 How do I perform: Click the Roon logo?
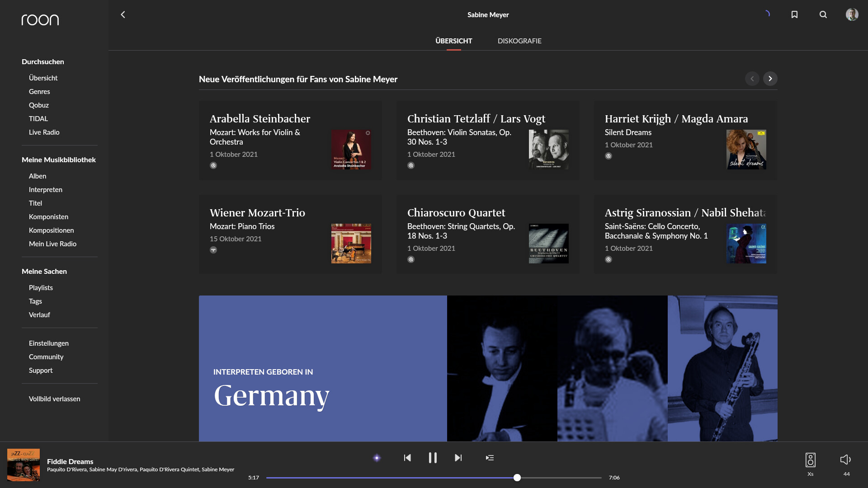pyautogui.click(x=40, y=20)
